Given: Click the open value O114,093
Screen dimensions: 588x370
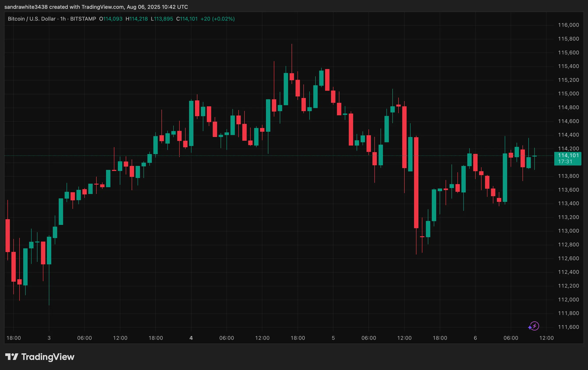Looking at the screenshot, I should pos(111,19).
